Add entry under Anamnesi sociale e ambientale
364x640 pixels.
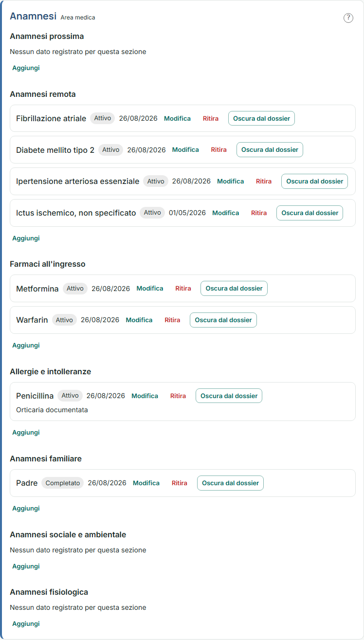(26, 567)
